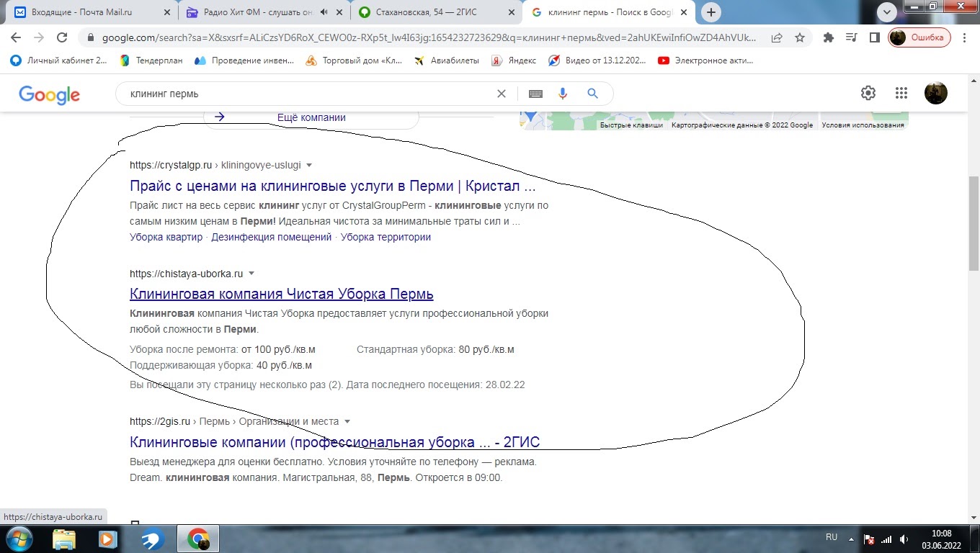The width and height of the screenshot is (980, 553).
Task: Expand the chistaya-uborka.ru result options arrow
Action: pos(251,274)
